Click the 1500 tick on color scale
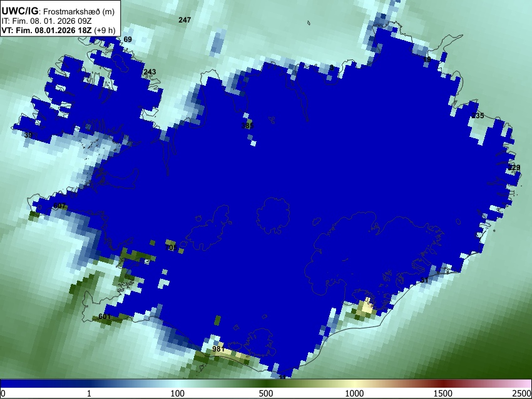The width and height of the screenshot is (532, 399). [x=442, y=393]
